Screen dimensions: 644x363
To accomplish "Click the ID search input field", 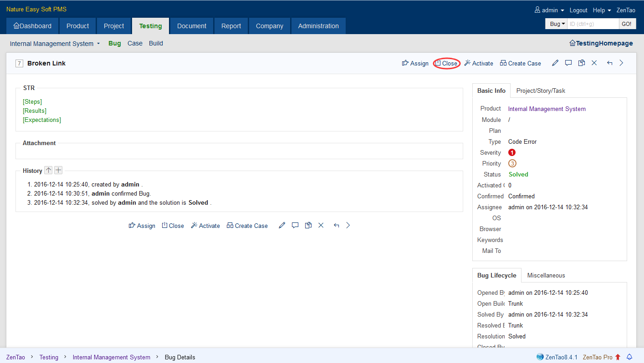I will click(x=593, y=24).
